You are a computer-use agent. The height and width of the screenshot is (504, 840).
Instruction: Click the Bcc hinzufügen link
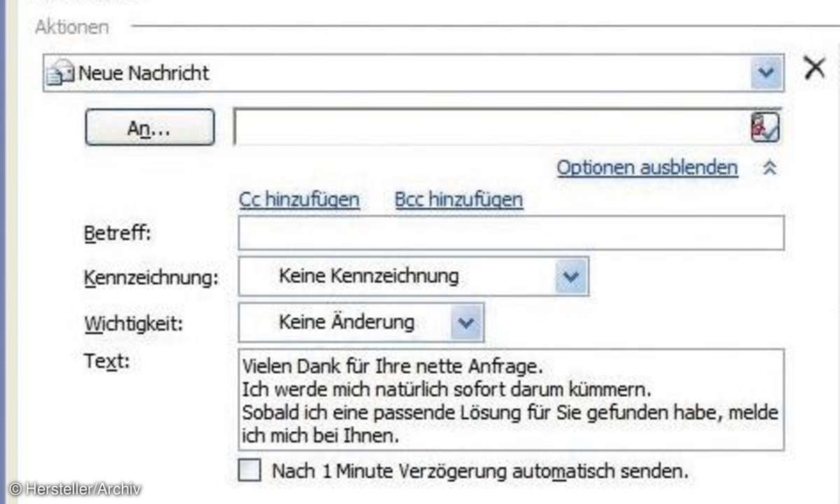(x=458, y=200)
